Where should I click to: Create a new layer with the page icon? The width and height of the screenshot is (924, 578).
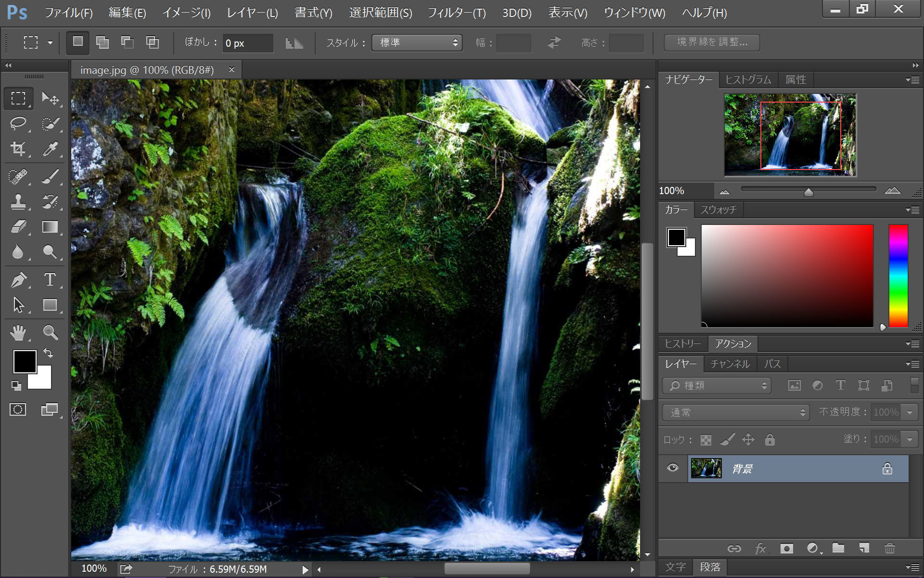click(x=864, y=548)
